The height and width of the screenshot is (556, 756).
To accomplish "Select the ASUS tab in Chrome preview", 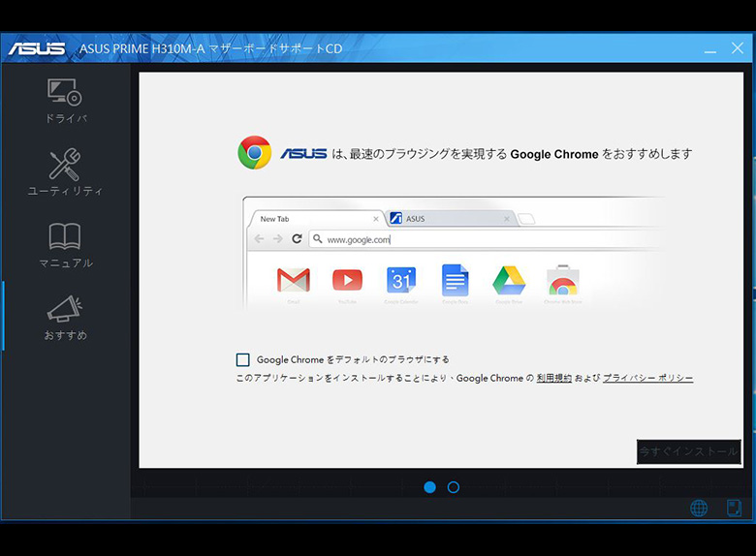I will pyautogui.click(x=451, y=219).
